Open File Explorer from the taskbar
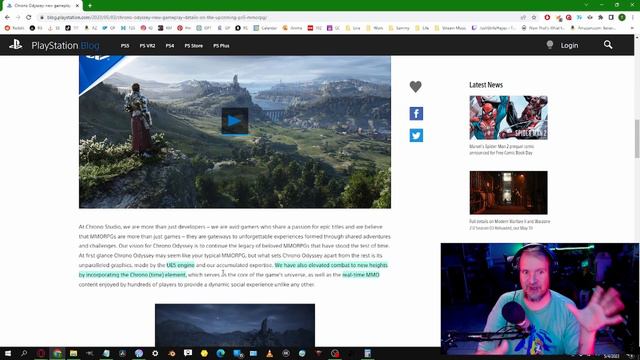The image size is (640, 360). point(73,353)
